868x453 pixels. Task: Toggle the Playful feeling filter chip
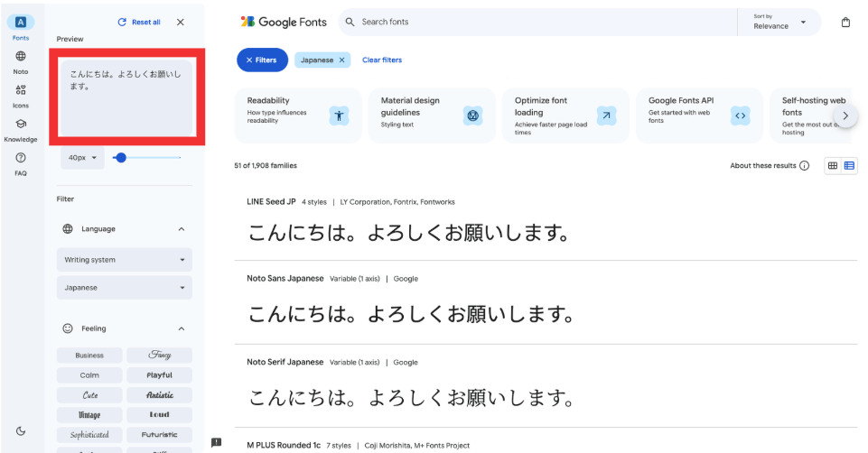159,375
